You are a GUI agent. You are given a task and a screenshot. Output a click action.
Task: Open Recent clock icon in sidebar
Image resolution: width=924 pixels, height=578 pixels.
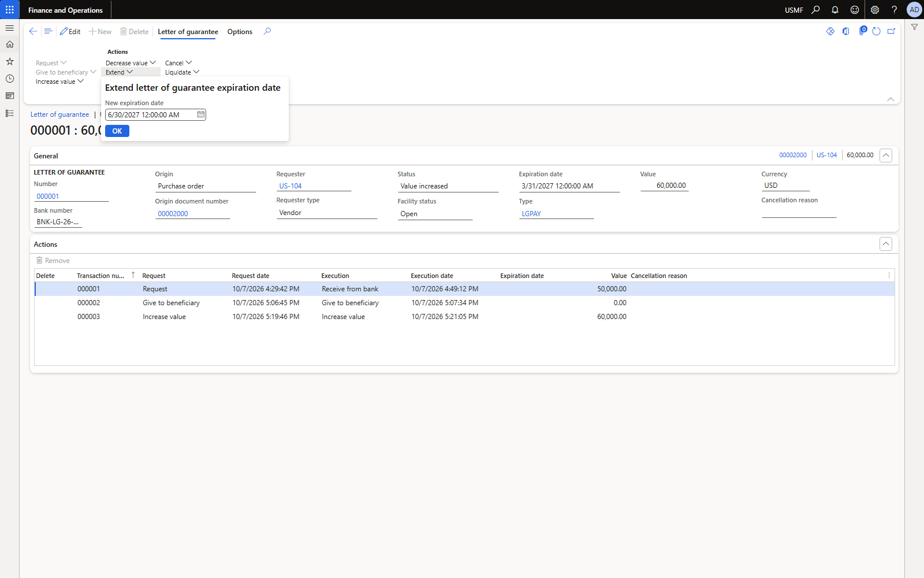point(10,79)
